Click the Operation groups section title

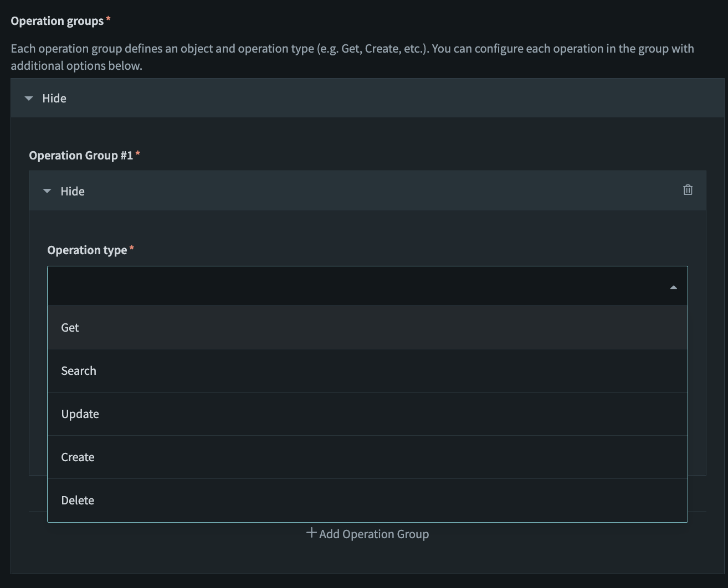point(57,21)
